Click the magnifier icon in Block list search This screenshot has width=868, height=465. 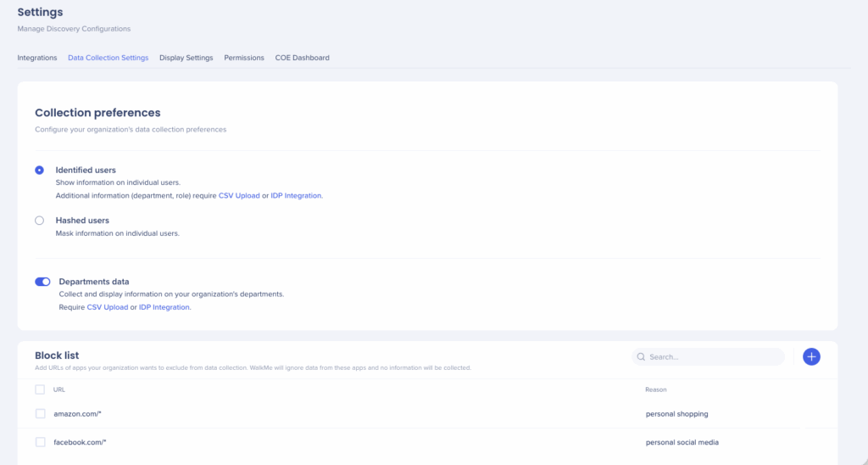641,357
